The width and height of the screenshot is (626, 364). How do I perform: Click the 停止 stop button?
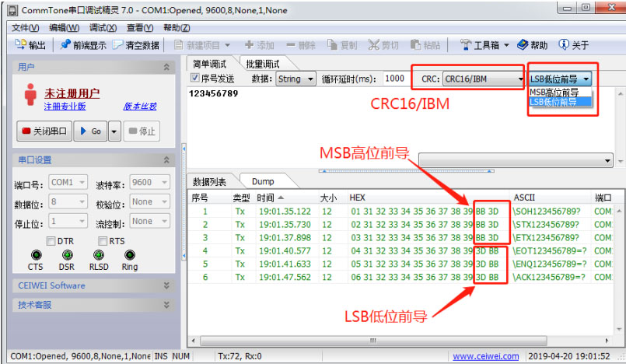tap(142, 131)
